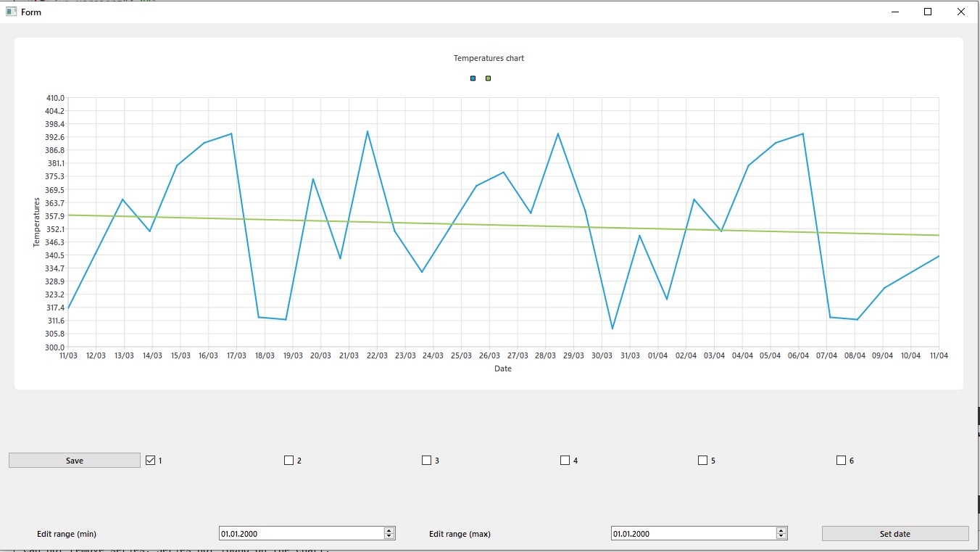Screen dimensions: 980x552
Task: Click the Date axis label
Action: (x=502, y=368)
